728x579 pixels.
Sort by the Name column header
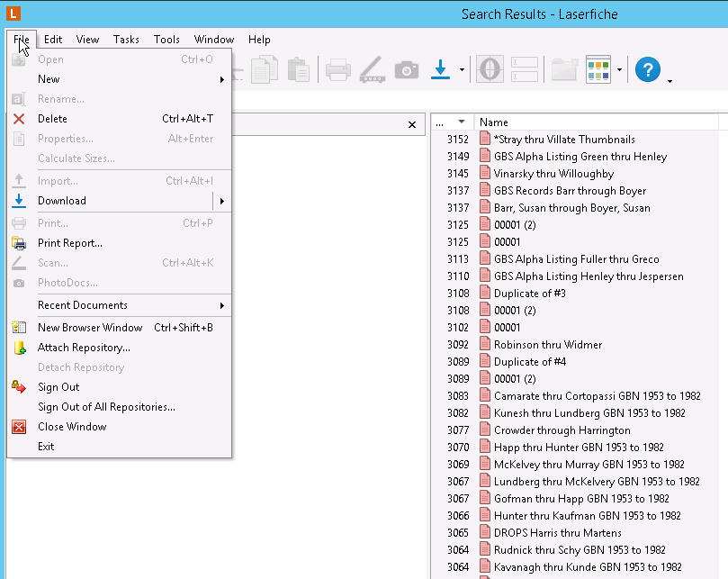596,122
